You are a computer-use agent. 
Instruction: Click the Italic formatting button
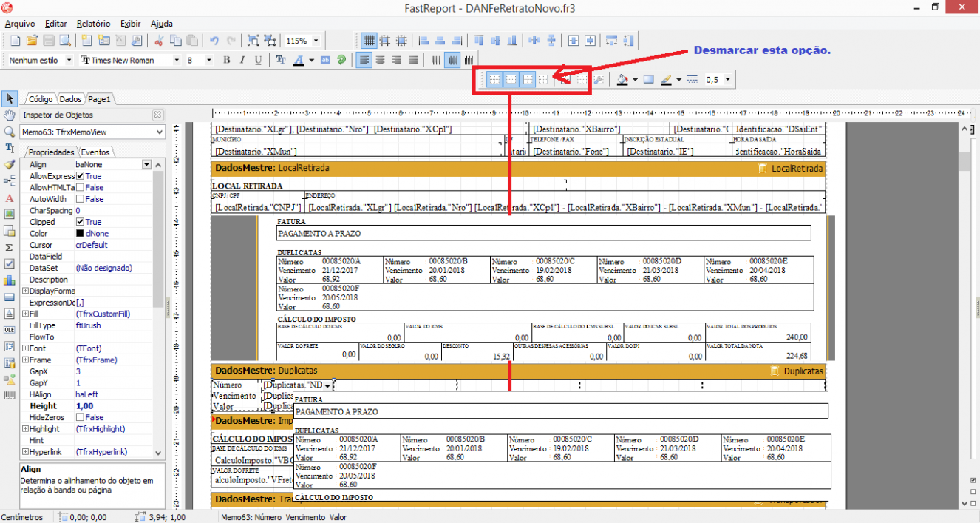[x=242, y=60]
